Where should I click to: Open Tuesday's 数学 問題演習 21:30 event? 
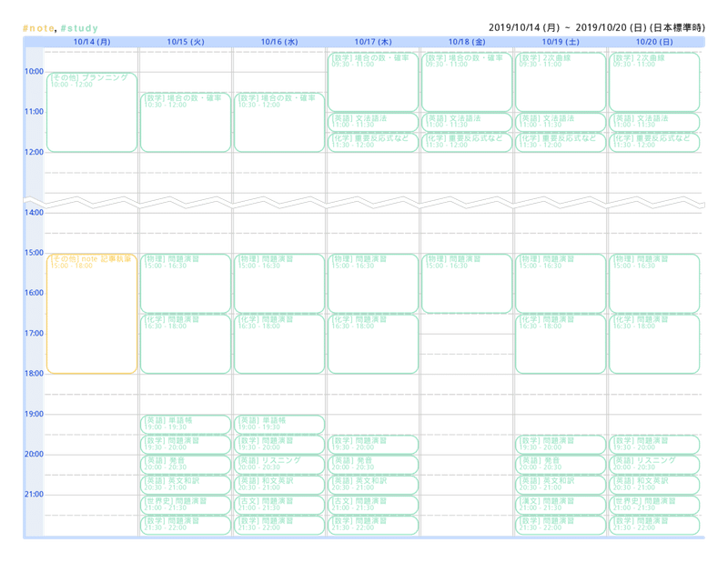(186, 525)
